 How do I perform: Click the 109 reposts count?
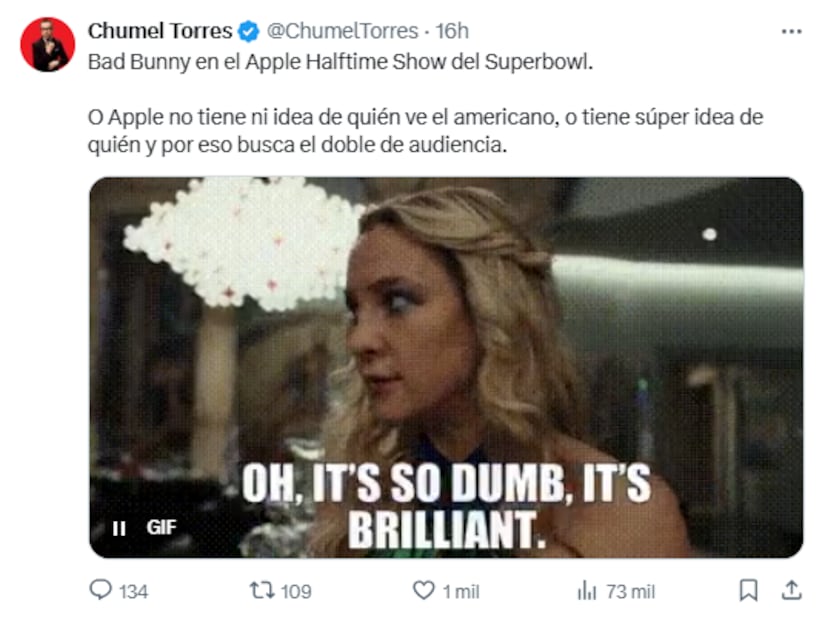tap(295, 591)
